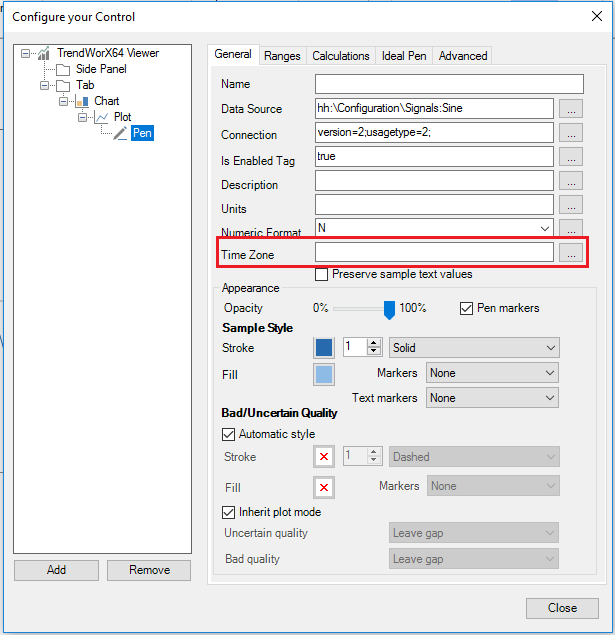
Task: Click the Bad Quality Stroke red X swatch
Action: pos(324,457)
